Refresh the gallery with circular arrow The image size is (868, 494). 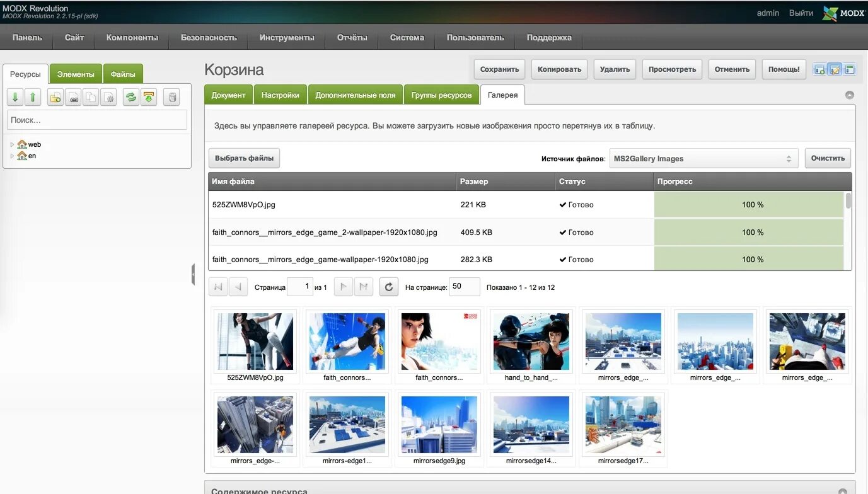coord(389,287)
